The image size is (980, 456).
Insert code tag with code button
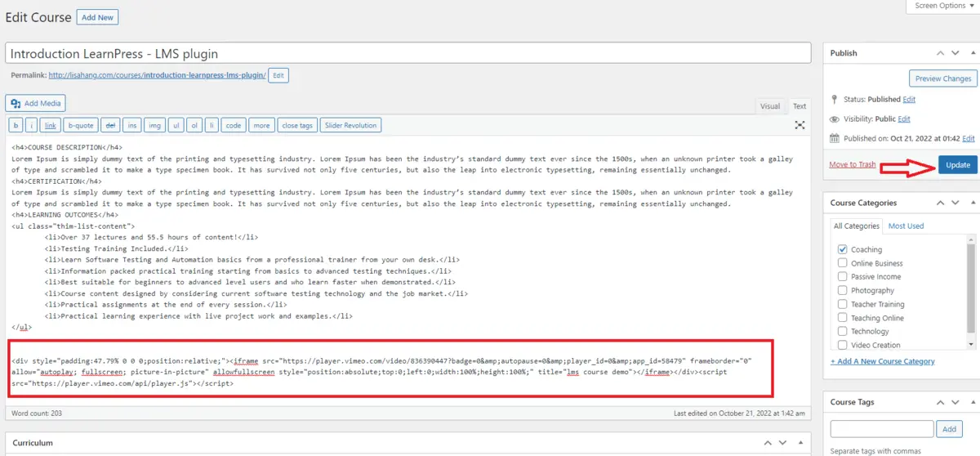point(234,125)
